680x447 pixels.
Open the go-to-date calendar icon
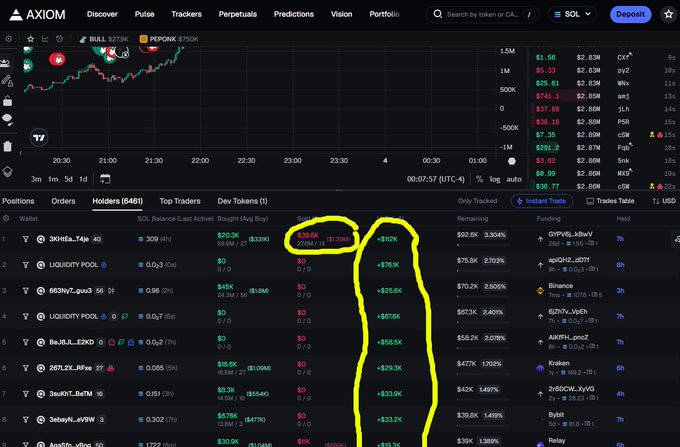(x=105, y=179)
